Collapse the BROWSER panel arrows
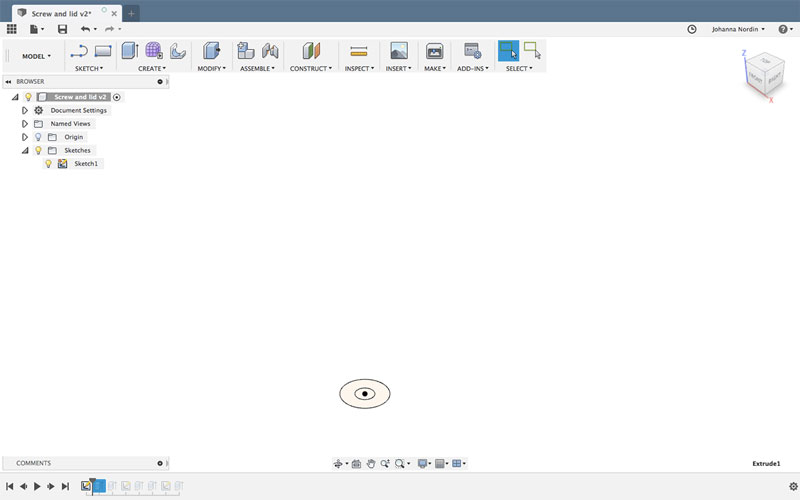800x500 pixels. [x=8, y=82]
